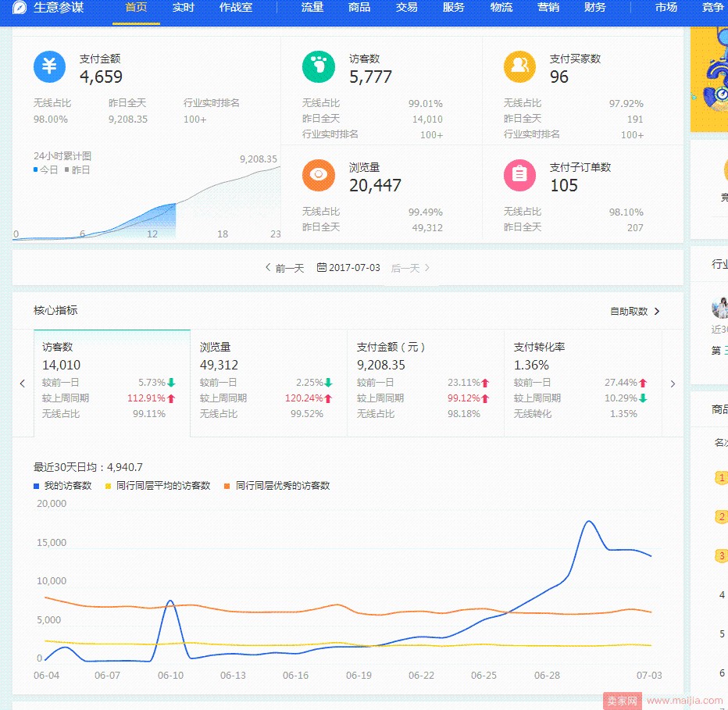Image resolution: width=728 pixels, height=710 pixels.
Task: Open the 市场 section
Action: [666, 8]
